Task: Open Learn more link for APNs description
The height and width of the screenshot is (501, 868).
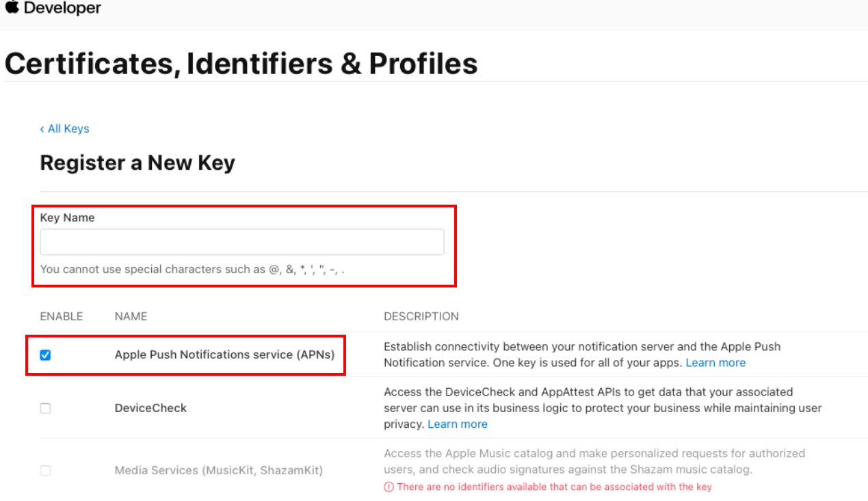Action: (715, 363)
